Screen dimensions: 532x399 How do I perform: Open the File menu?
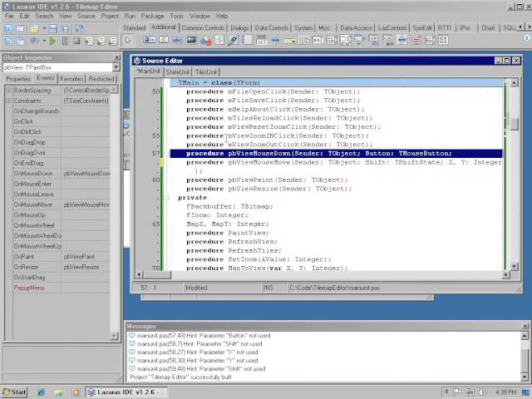pos(9,16)
